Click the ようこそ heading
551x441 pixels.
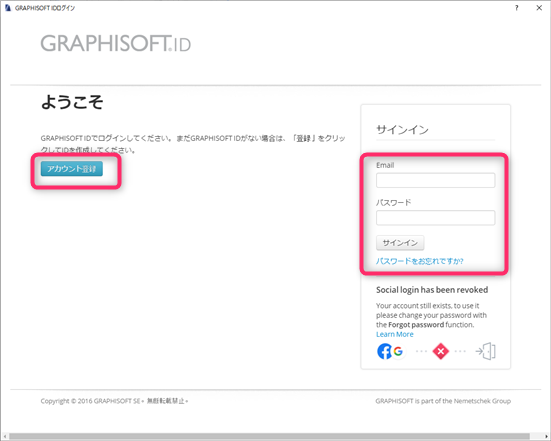(x=72, y=102)
